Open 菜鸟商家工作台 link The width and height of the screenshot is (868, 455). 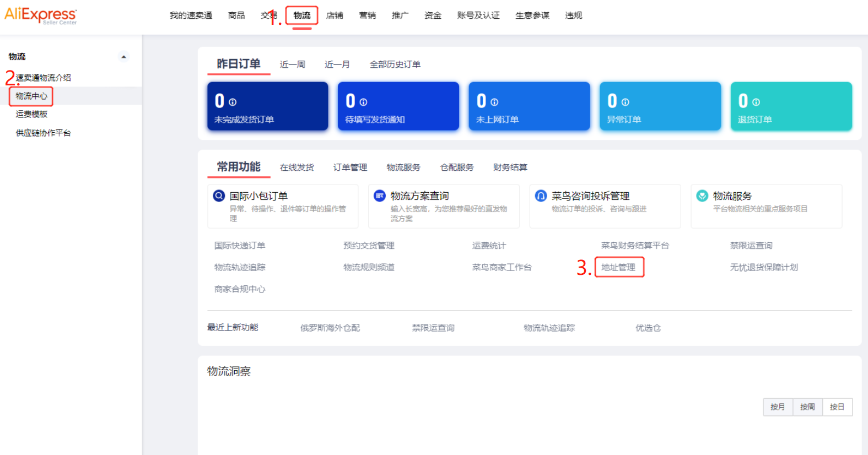[502, 268]
